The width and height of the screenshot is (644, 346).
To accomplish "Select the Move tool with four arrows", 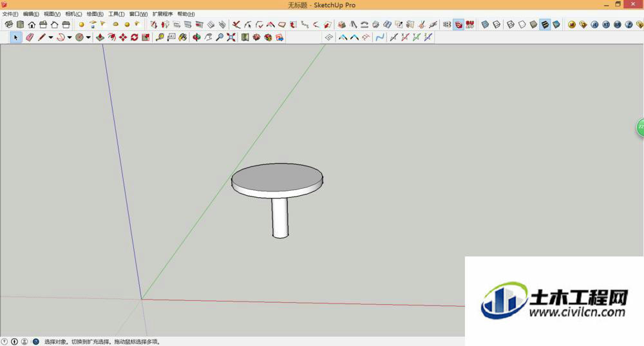I will point(123,37).
